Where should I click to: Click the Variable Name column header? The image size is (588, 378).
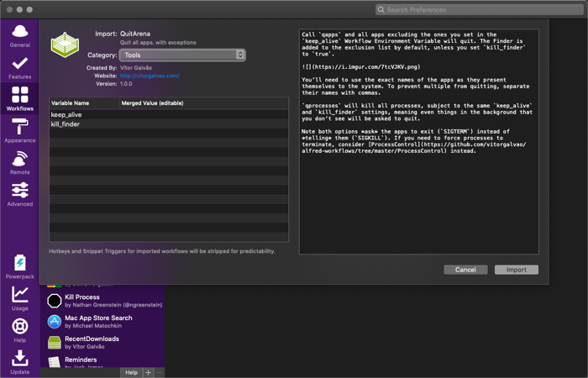tap(84, 103)
